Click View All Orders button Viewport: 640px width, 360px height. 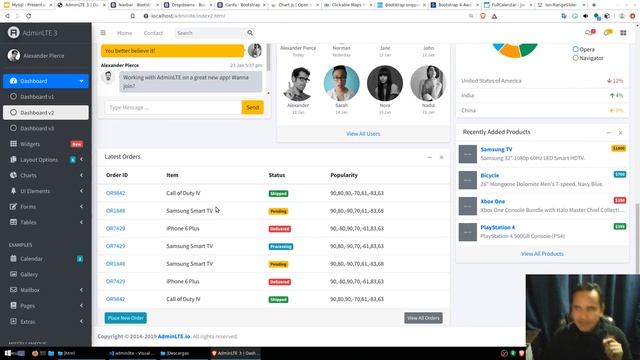(x=423, y=318)
